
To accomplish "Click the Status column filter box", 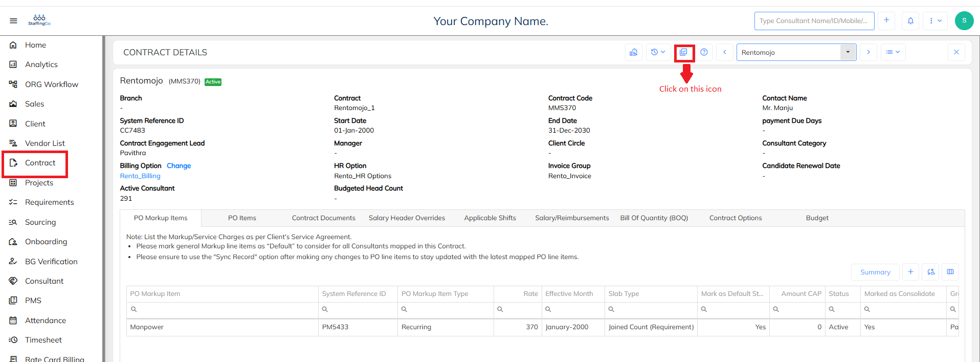I will pyautogui.click(x=843, y=309).
